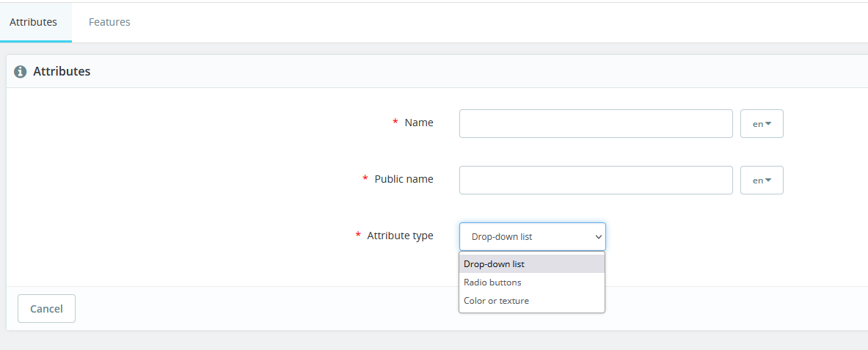Click the red asterisk next to Name

[x=395, y=123]
